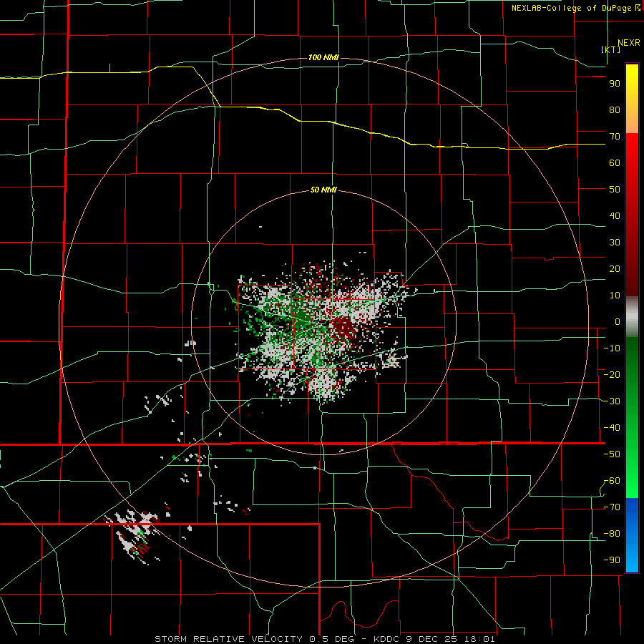
Task: Click the 0 value on the velocity scale
Action: tap(618, 322)
